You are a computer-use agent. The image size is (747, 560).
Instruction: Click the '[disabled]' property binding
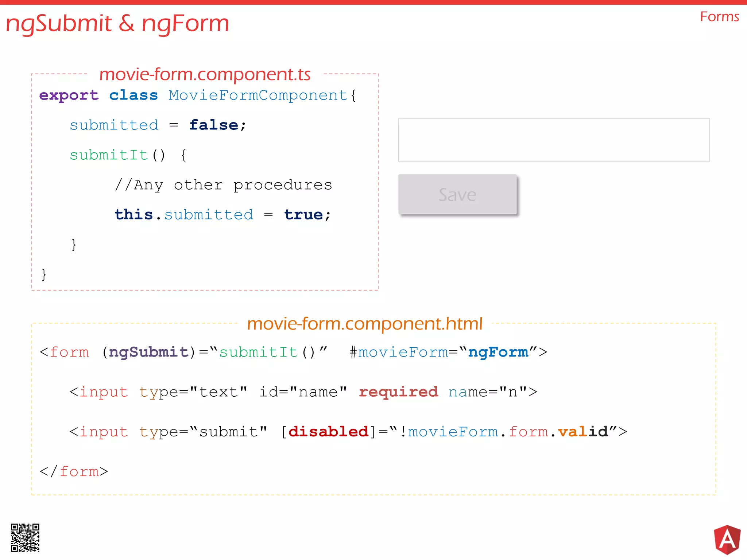click(329, 432)
